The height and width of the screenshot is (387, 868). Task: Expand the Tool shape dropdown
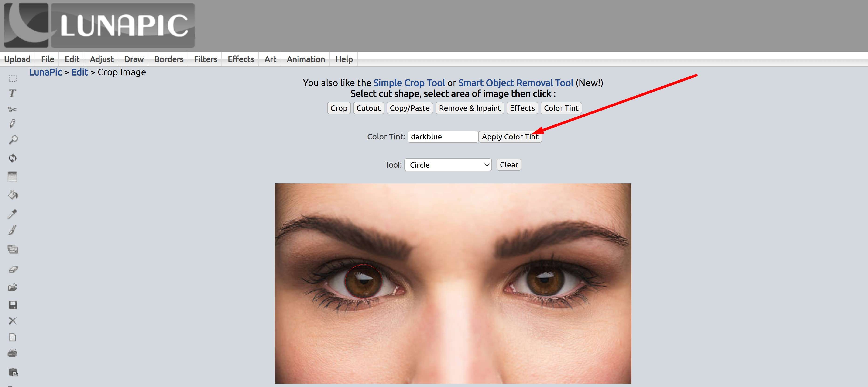point(448,165)
